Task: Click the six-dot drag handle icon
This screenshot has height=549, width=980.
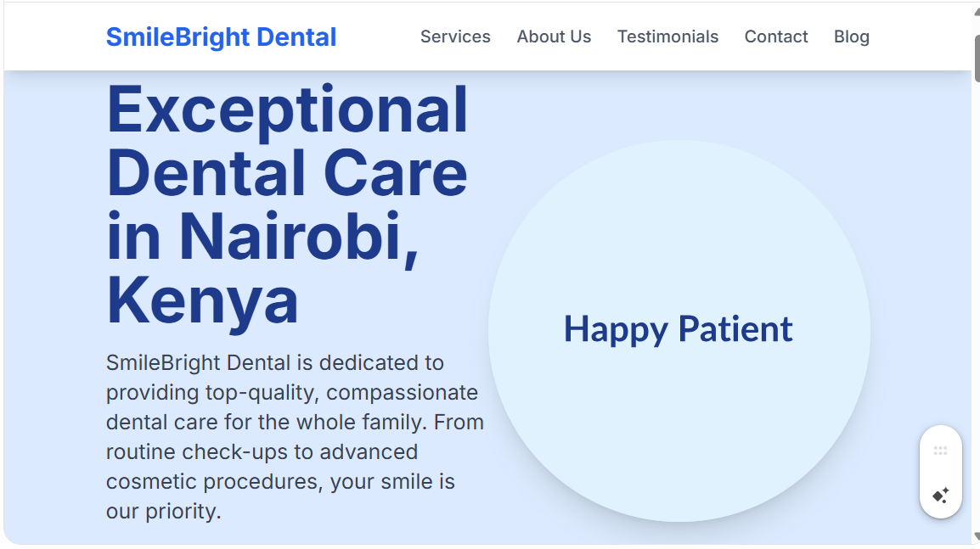Action: click(940, 451)
